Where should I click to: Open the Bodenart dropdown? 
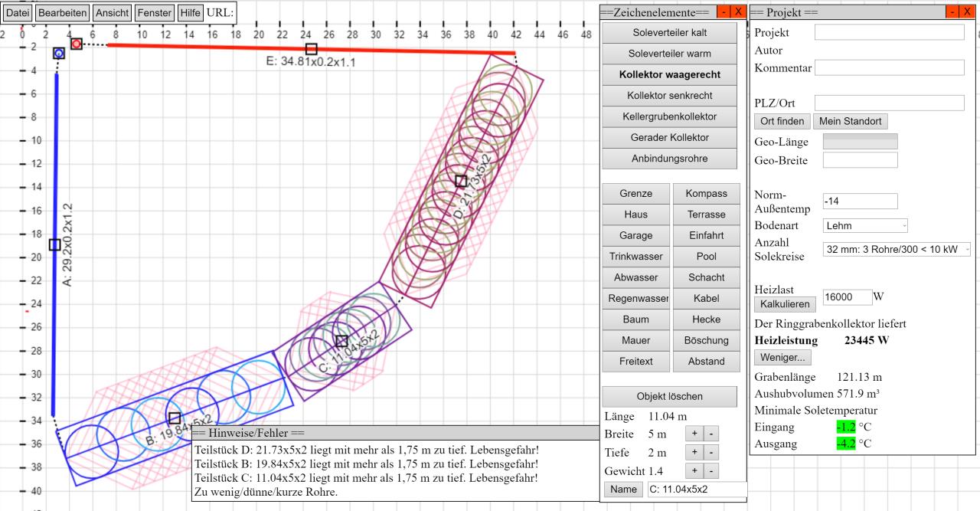click(x=865, y=226)
